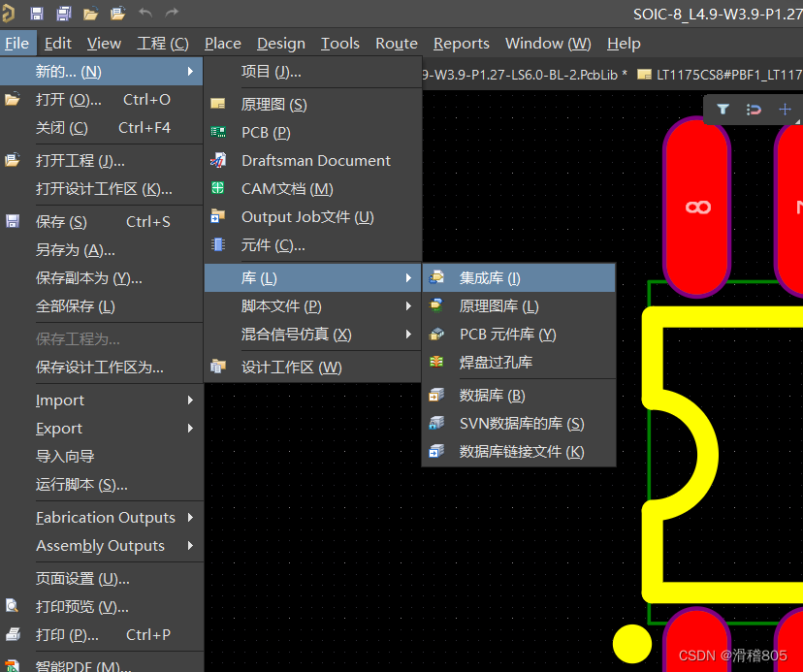This screenshot has width=803, height=672.
Task: Open the Route menu
Action: (x=397, y=44)
